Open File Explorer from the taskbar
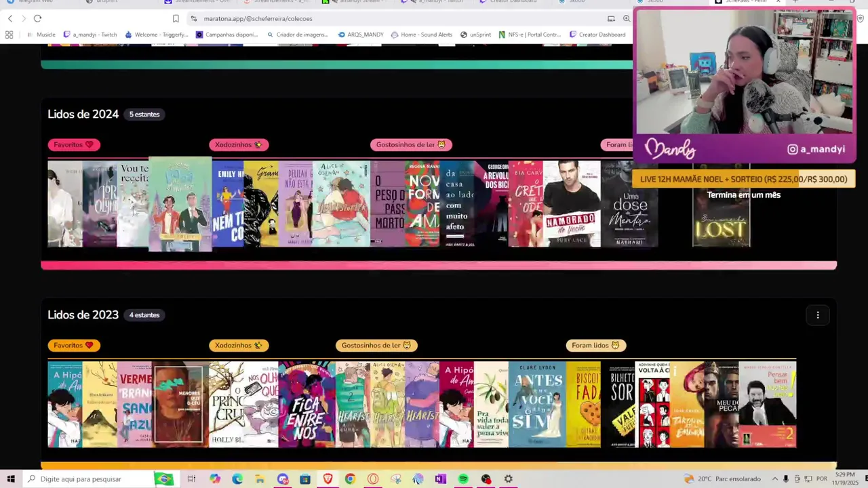This screenshot has height=488, width=868. (260, 479)
